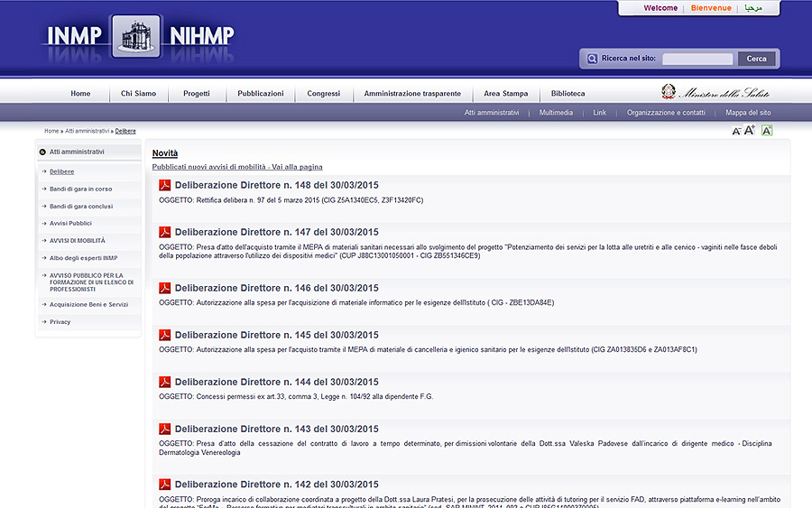The image size is (812, 508).
Task: Open Atti amministrativi in the secondary bar
Action: (492, 113)
